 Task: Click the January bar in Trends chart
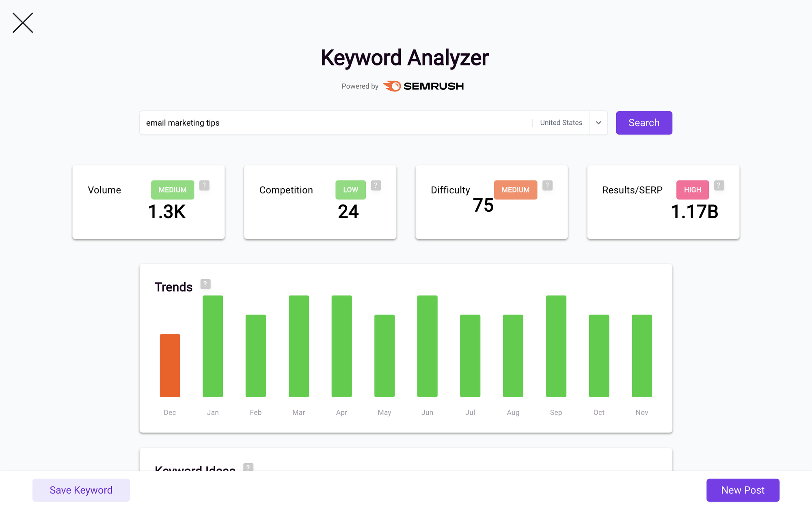point(212,345)
